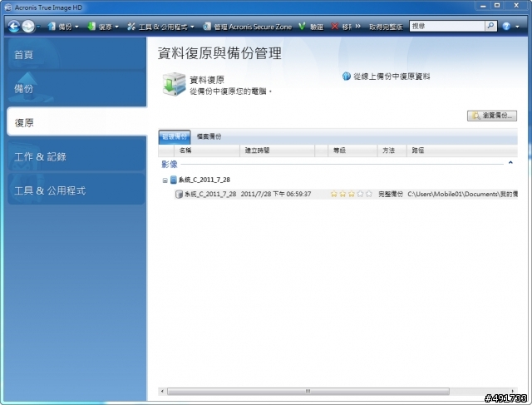
Task: Click 取得完整版 link in toolbar
Action: click(x=386, y=27)
